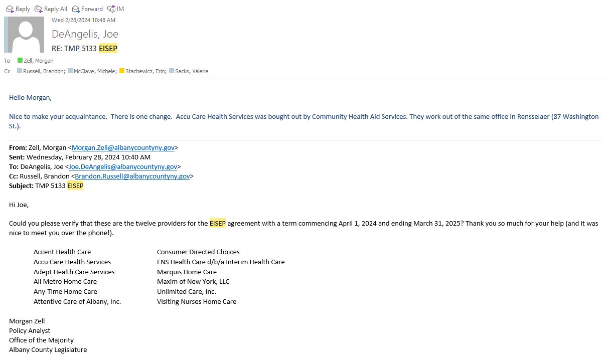Click Morgan Zell's green presence indicator
This screenshot has width=607, height=364.
click(20, 61)
